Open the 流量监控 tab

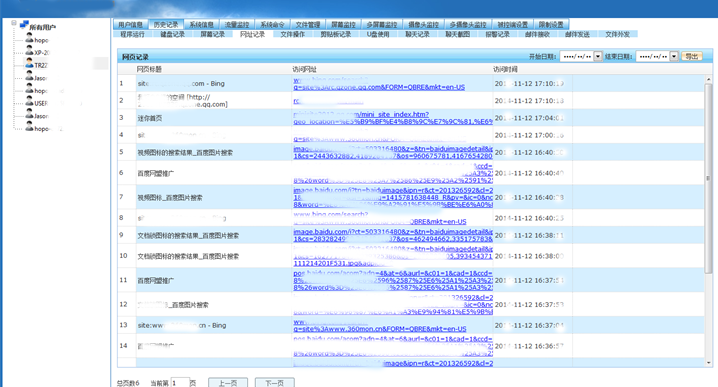(x=237, y=25)
